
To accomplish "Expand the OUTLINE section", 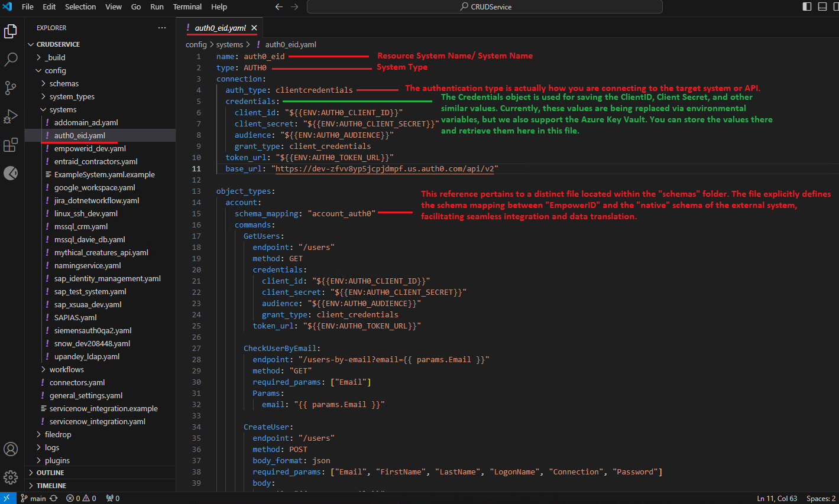I will (x=101, y=473).
